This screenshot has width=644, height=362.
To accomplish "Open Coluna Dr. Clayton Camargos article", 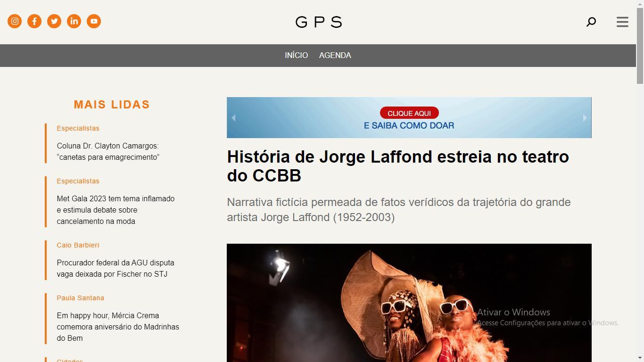I will coord(108,151).
